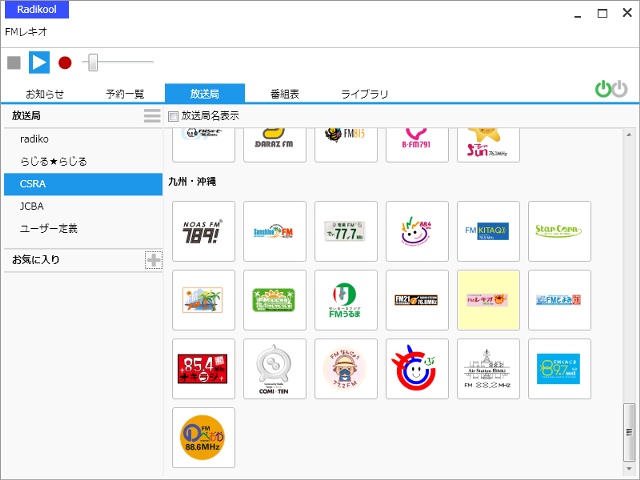The height and width of the screenshot is (480, 640).
Task: Choose the blue 89.7 station tile
Action: coord(559,369)
